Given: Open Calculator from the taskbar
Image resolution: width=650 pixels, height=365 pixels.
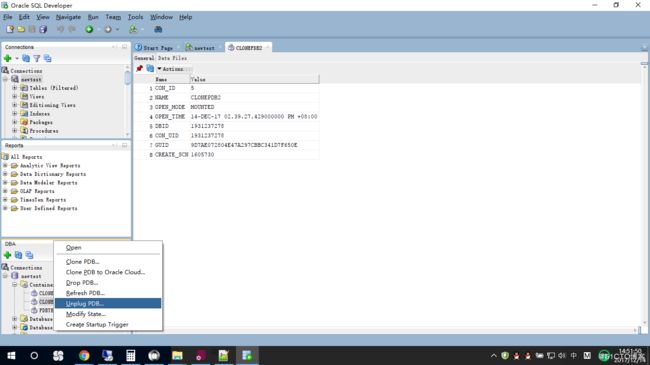Looking at the screenshot, I should 131,355.
